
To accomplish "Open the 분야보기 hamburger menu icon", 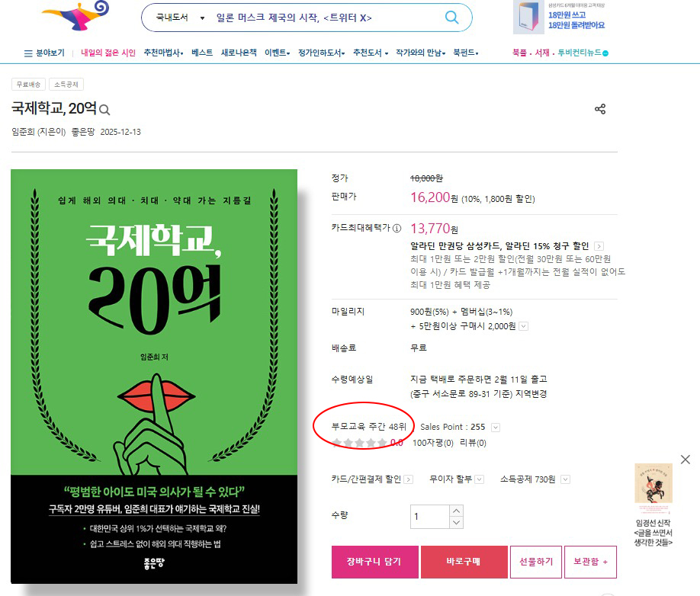I will coord(28,53).
